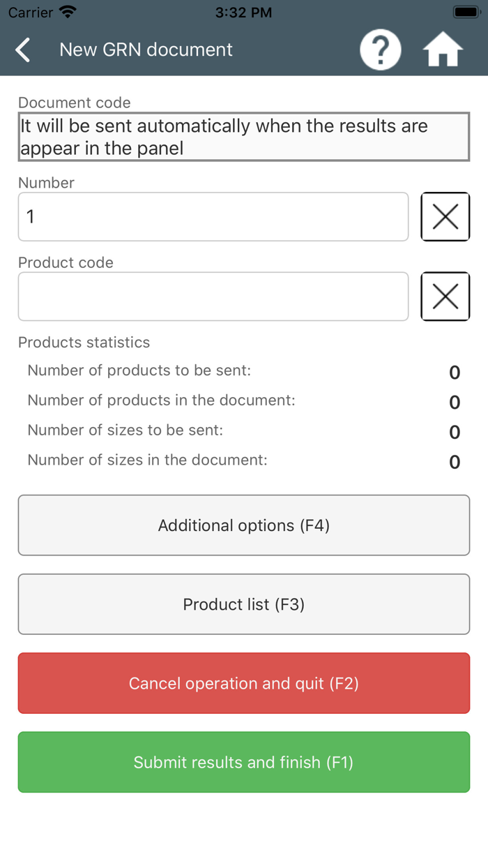Clear the Number field using X icon
This screenshot has height=868, width=488.
tap(445, 216)
